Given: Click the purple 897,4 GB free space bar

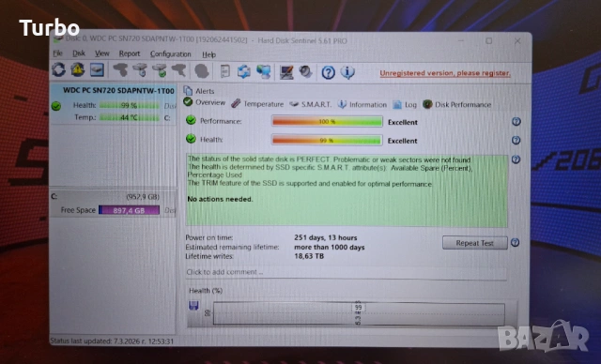Looking at the screenshot, I should (x=130, y=210).
